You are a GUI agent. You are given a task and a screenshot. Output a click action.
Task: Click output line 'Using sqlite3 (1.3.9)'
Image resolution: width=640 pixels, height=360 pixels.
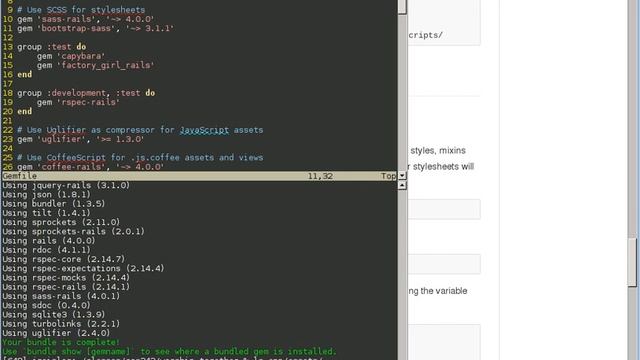53,315
